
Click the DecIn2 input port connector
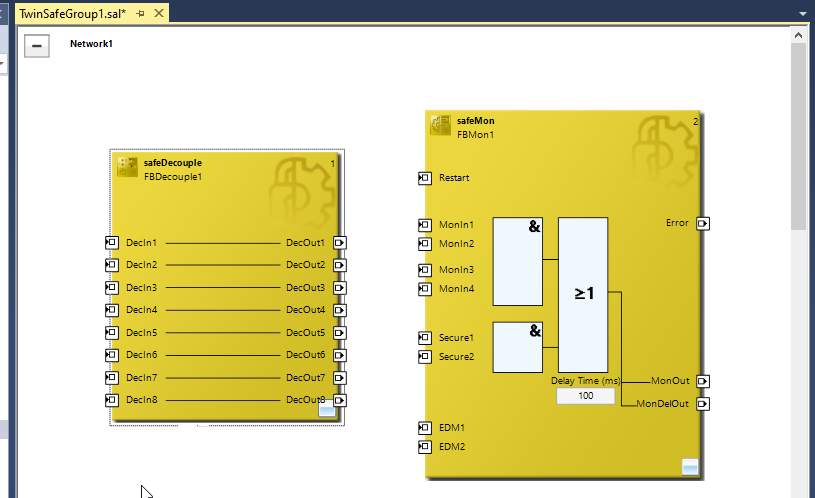tap(112, 265)
